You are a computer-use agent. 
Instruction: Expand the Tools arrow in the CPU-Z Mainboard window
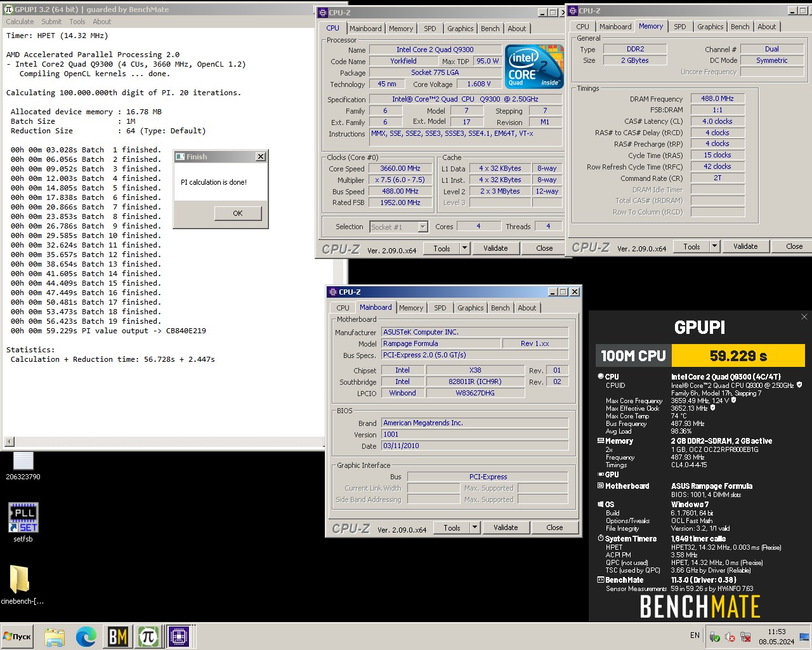[475, 527]
